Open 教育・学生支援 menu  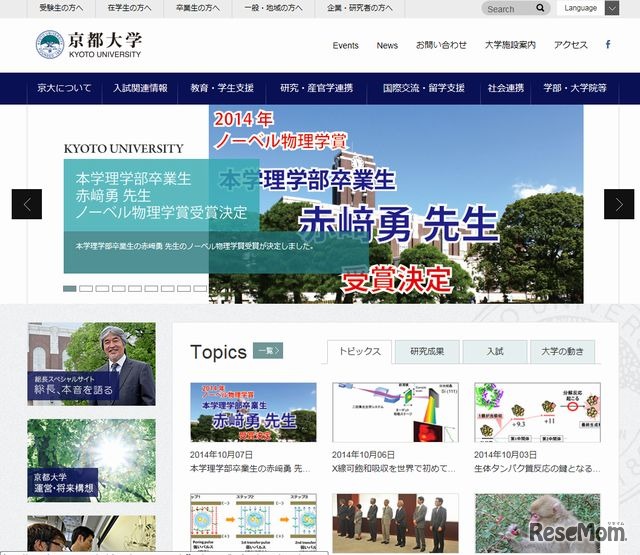[222, 88]
